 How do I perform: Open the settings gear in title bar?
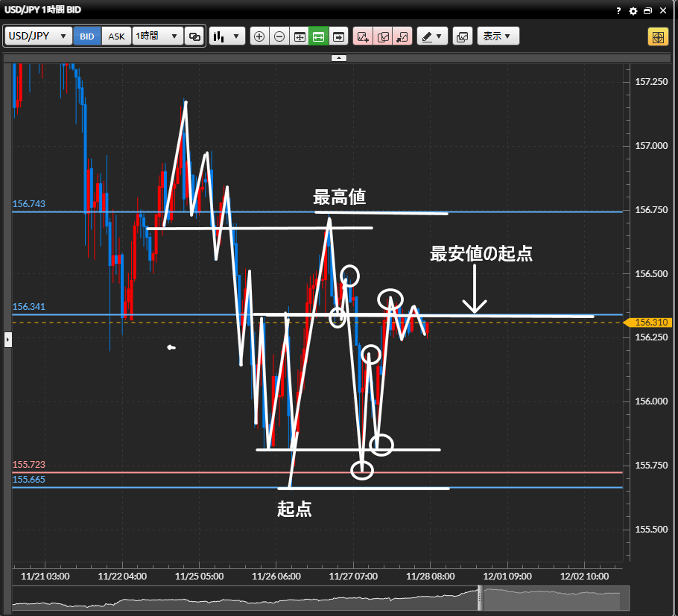[x=633, y=11]
